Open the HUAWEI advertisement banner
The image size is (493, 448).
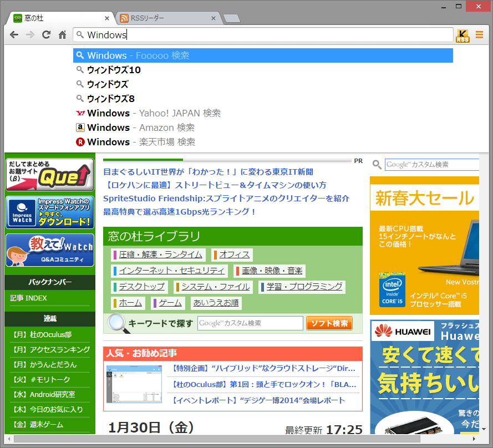click(424, 377)
